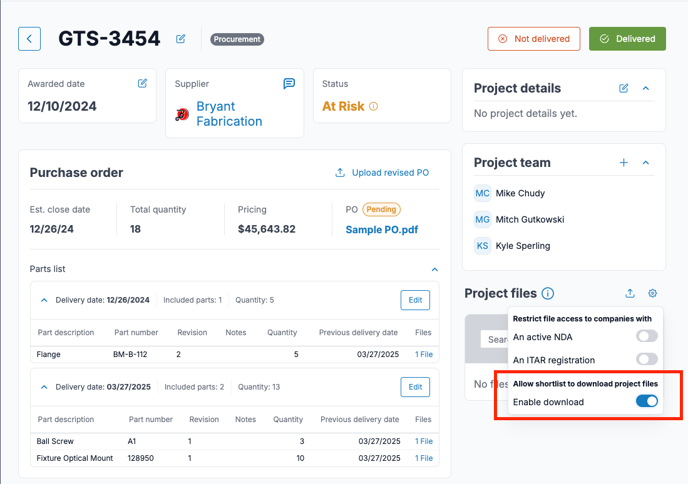Toggle the active NDA restriction

tap(647, 337)
